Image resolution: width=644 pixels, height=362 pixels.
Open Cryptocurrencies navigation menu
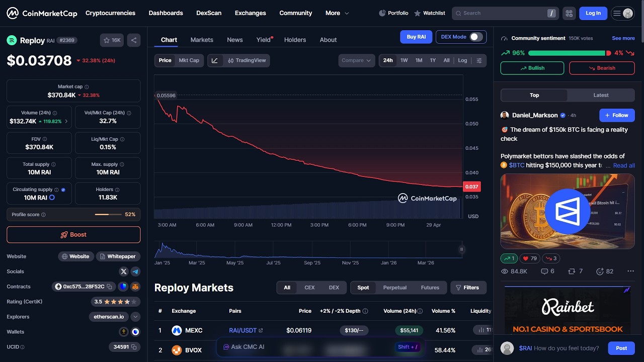click(110, 13)
